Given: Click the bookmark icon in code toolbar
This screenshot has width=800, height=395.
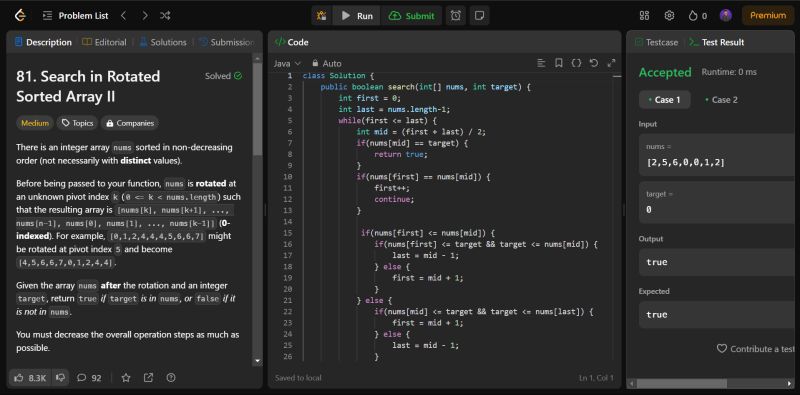Looking at the screenshot, I should pos(559,63).
